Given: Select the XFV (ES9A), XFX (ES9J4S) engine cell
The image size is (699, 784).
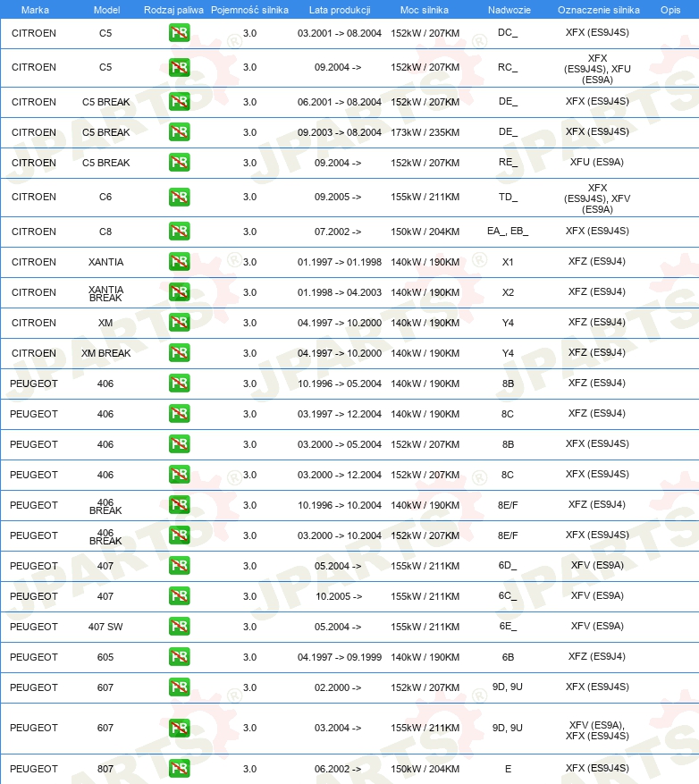Looking at the screenshot, I should coord(597,730).
